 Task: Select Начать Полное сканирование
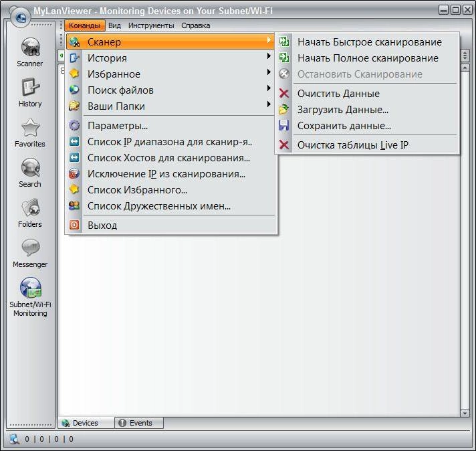pyautogui.click(x=368, y=58)
